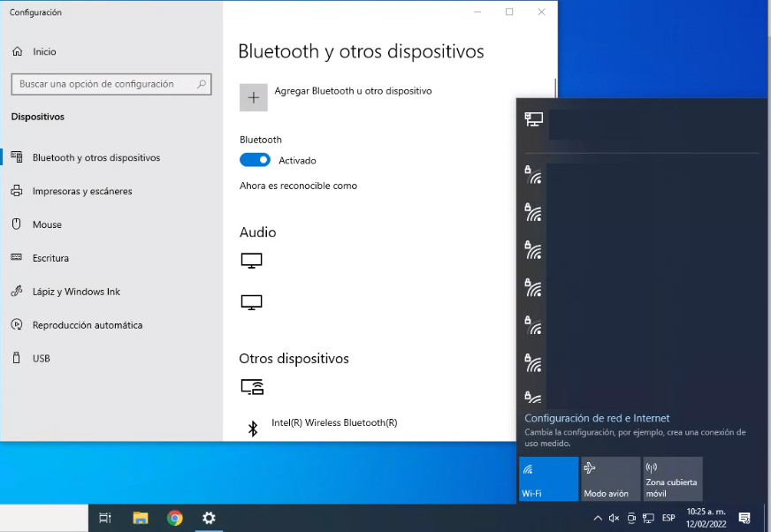
Task: Click the mouse icon in the sidebar
Action: coord(17,224)
